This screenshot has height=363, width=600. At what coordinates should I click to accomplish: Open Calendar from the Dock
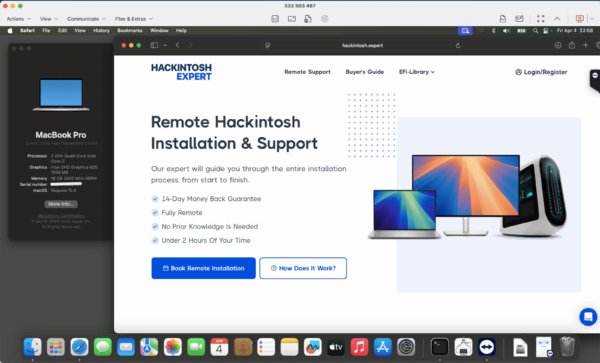pyautogui.click(x=219, y=347)
